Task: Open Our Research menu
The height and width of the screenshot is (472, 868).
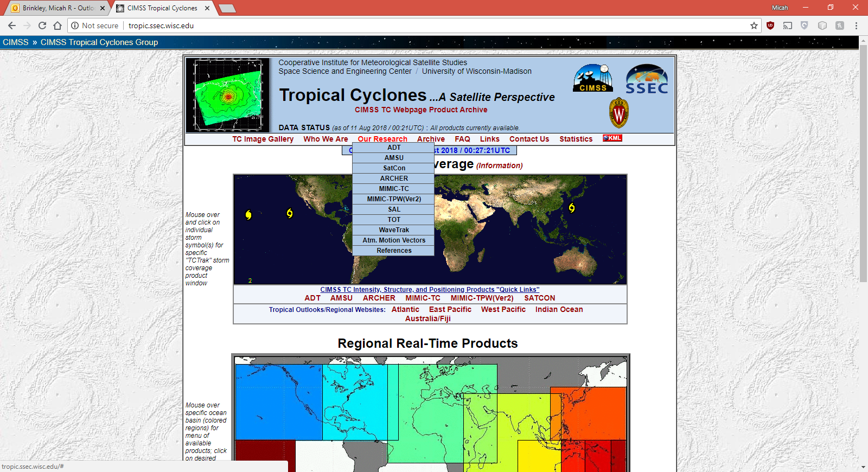Action: (x=382, y=139)
